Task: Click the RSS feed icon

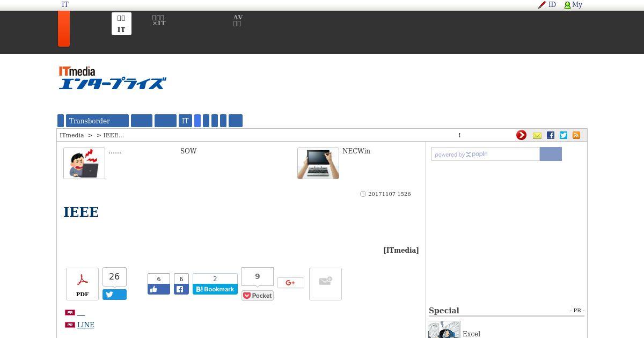Action: coord(576,135)
